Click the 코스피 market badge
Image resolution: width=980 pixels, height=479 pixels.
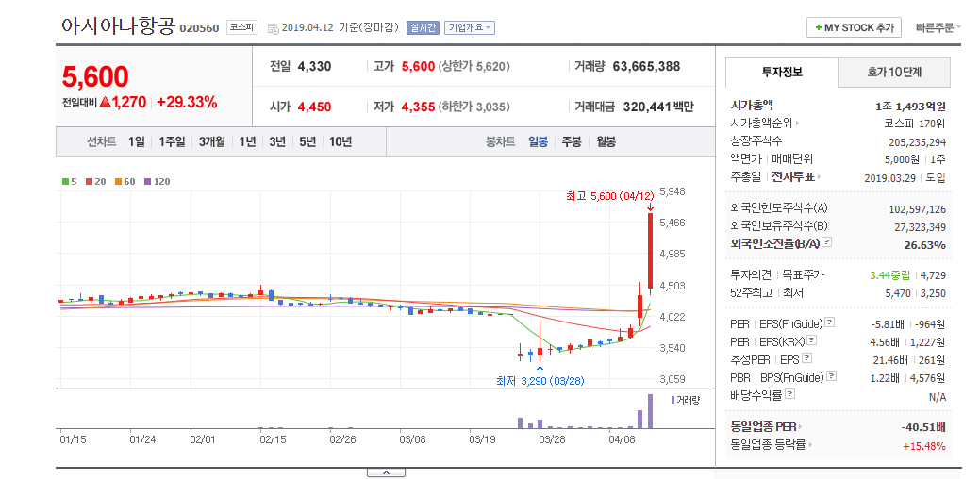[x=241, y=27]
